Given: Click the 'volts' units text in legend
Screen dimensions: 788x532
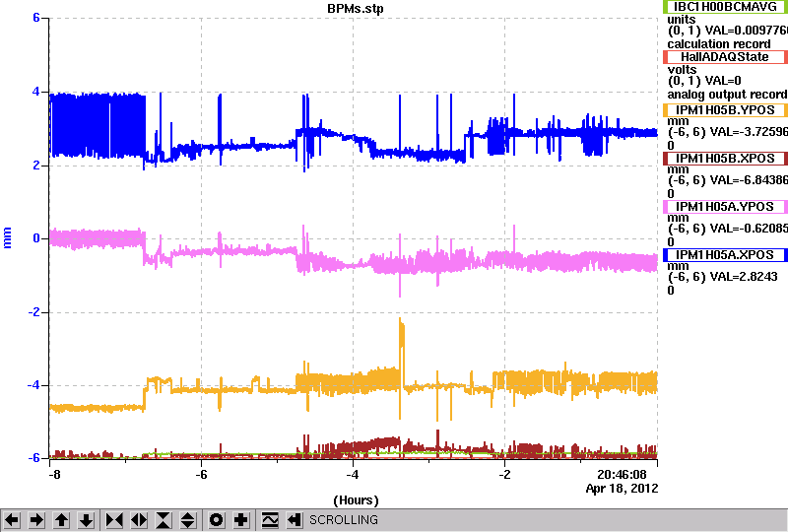Looking at the screenshot, I should (x=682, y=69).
